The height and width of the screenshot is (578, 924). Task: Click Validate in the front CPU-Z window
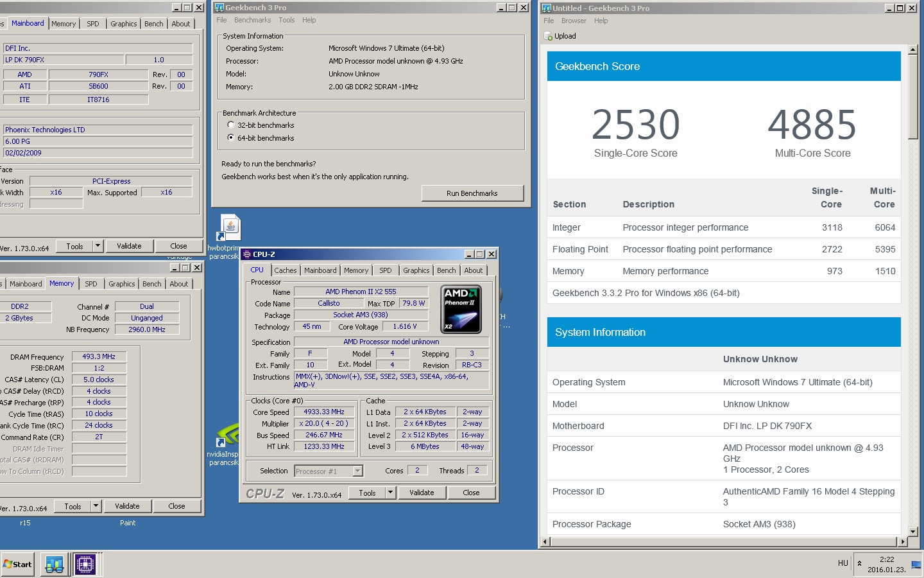point(422,493)
